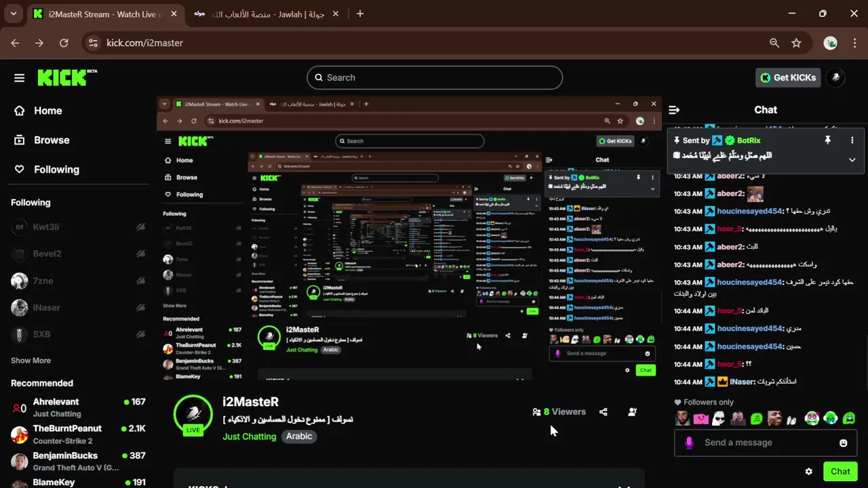Open the Chrome profile avatar

point(831,43)
